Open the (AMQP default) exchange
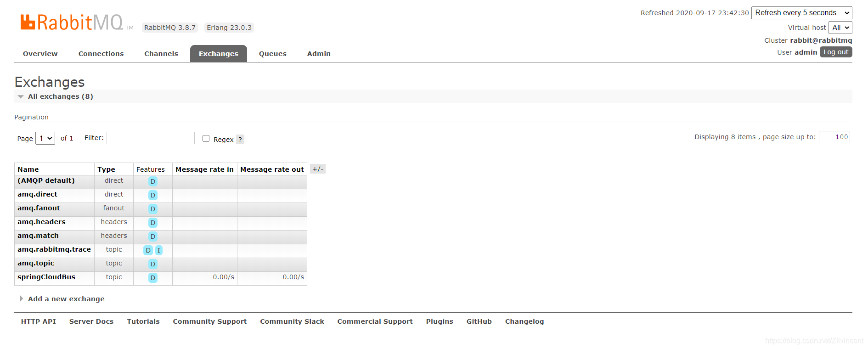 tap(46, 180)
